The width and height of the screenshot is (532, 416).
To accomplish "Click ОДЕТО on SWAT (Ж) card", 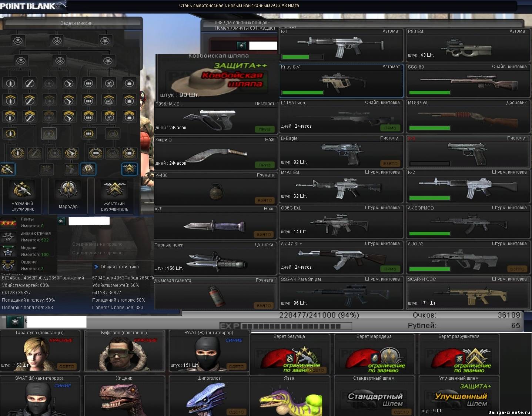I will (x=236, y=366).
